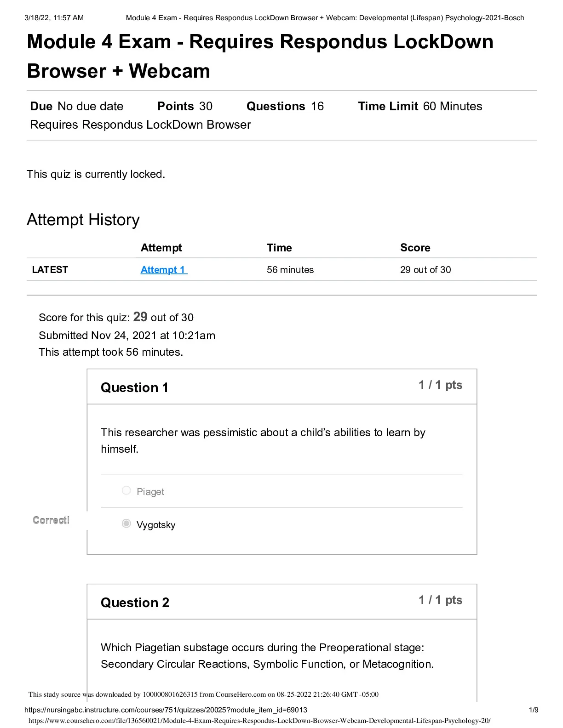The width and height of the screenshot is (563, 728).
Task: Click the Question 1 heading
Action: (x=134, y=387)
